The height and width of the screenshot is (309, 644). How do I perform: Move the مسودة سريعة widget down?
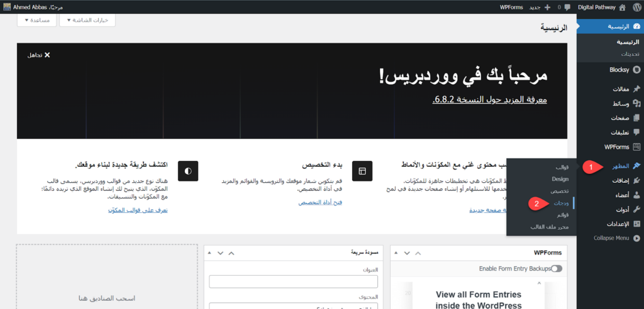[x=220, y=252]
